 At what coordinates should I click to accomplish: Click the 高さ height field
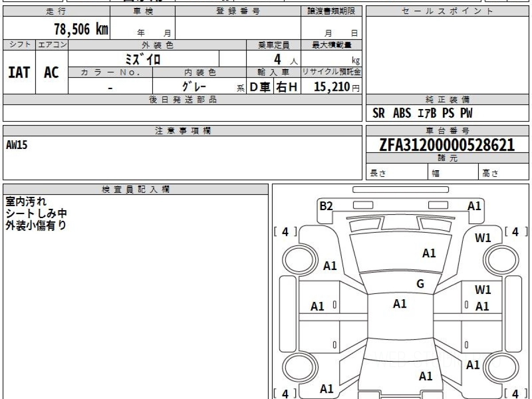pyautogui.click(x=504, y=172)
